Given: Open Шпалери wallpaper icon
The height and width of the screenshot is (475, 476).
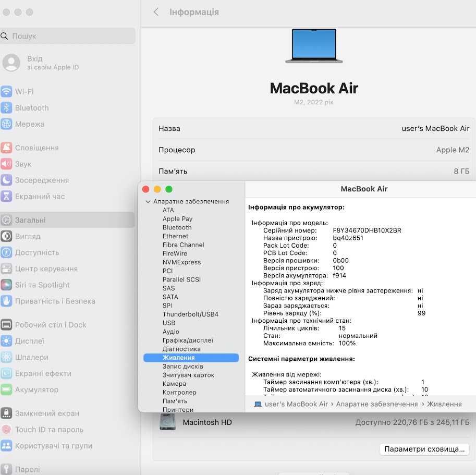Looking at the screenshot, I should tap(6, 357).
